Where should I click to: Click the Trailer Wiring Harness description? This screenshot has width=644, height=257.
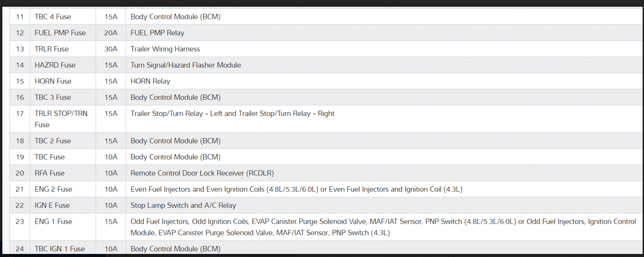[165, 49]
